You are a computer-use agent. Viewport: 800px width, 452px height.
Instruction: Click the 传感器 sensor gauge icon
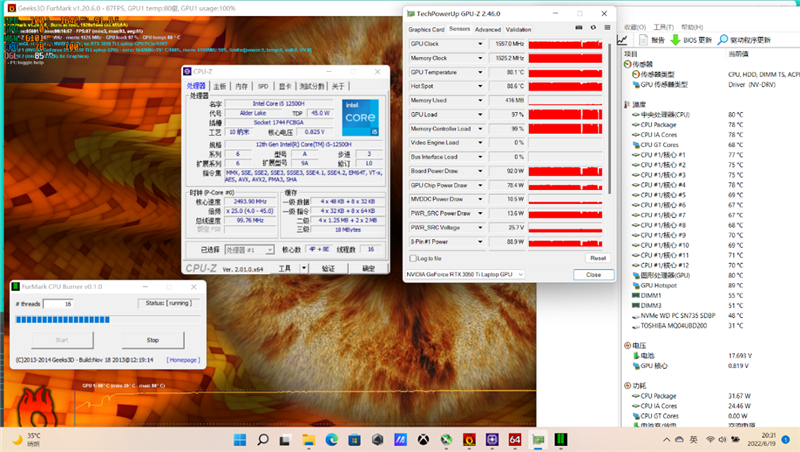pyautogui.click(x=628, y=64)
